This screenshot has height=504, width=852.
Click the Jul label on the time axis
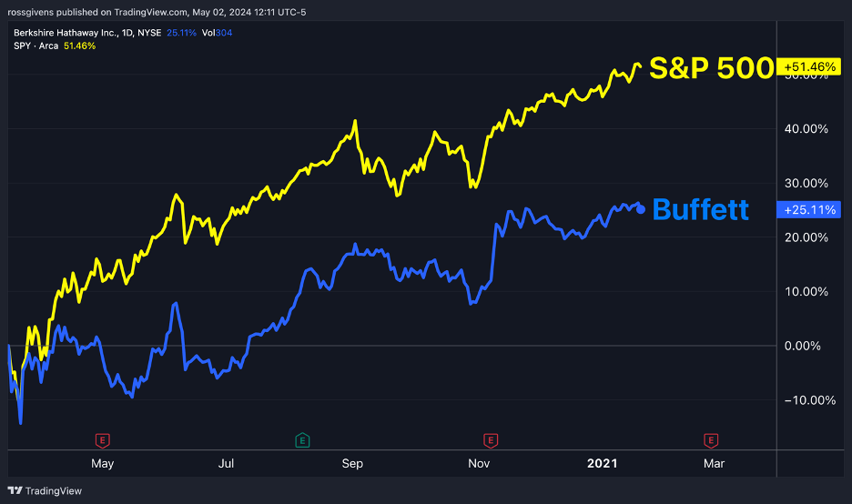226,463
